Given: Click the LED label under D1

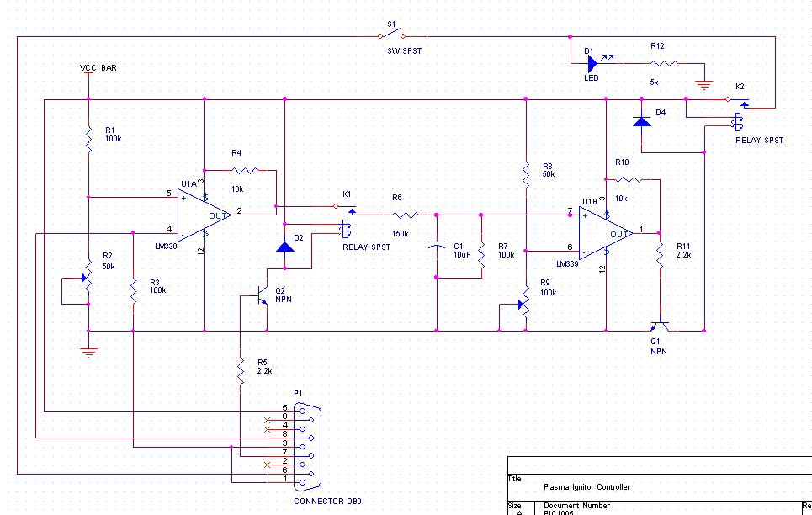Looking at the screenshot, I should click(x=592, y=77).
